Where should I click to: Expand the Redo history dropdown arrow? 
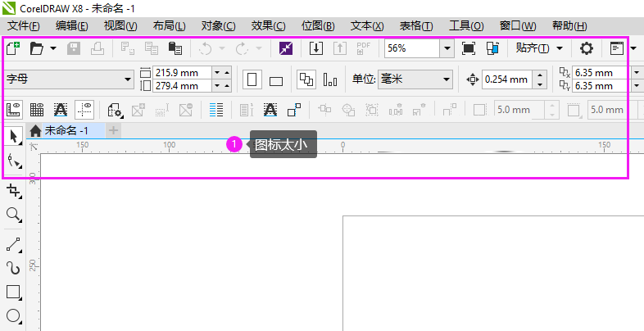coord(259,48)
